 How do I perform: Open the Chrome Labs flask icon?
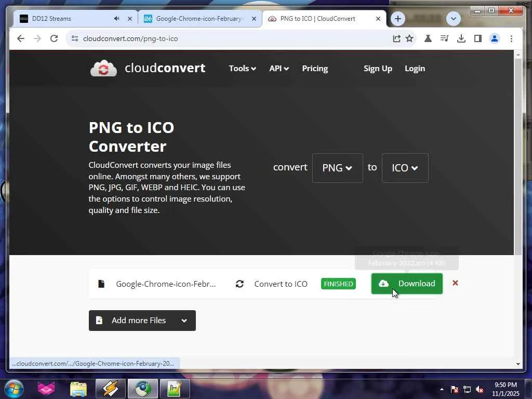point(428,38)
